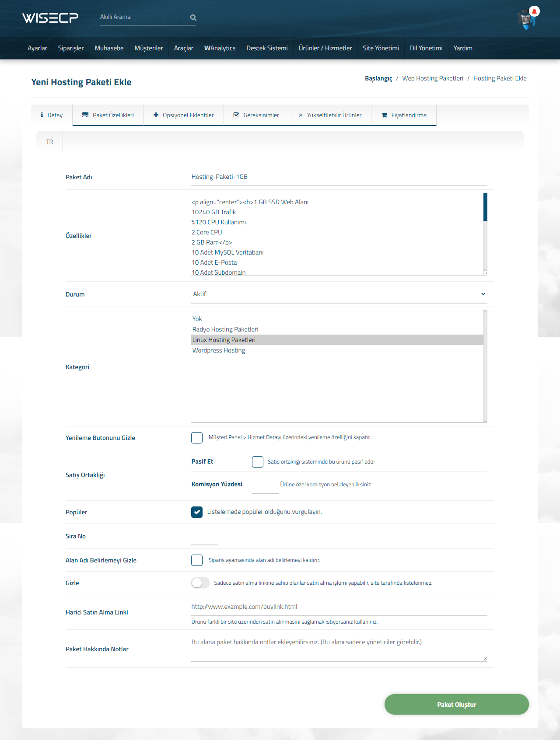The image size is (560, 740).
Task: Open the WAnalytics menu
Action: coord(220,48)
